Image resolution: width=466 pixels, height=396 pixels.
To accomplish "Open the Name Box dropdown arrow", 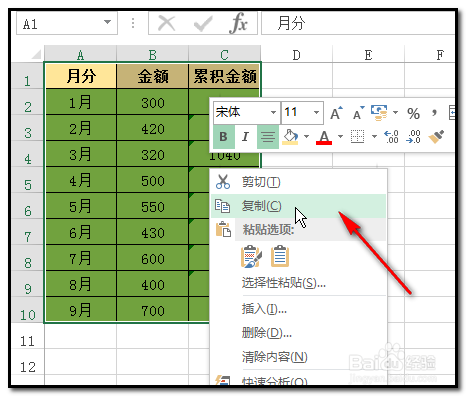I will click(107, 22).
